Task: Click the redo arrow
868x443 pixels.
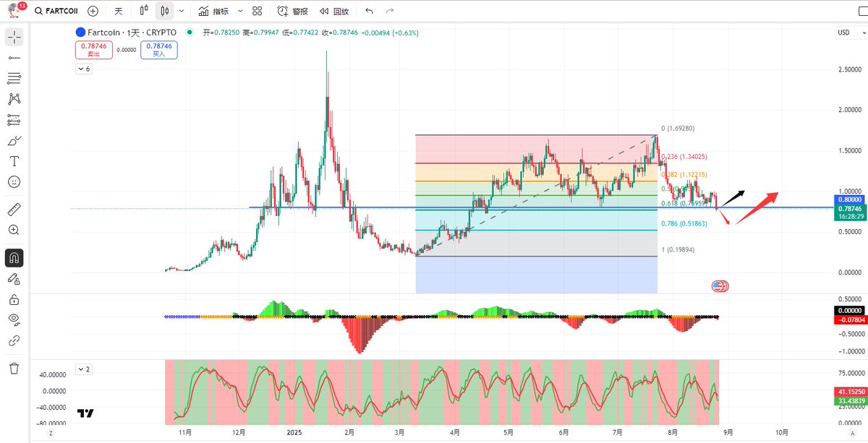Action: [390, 12]
